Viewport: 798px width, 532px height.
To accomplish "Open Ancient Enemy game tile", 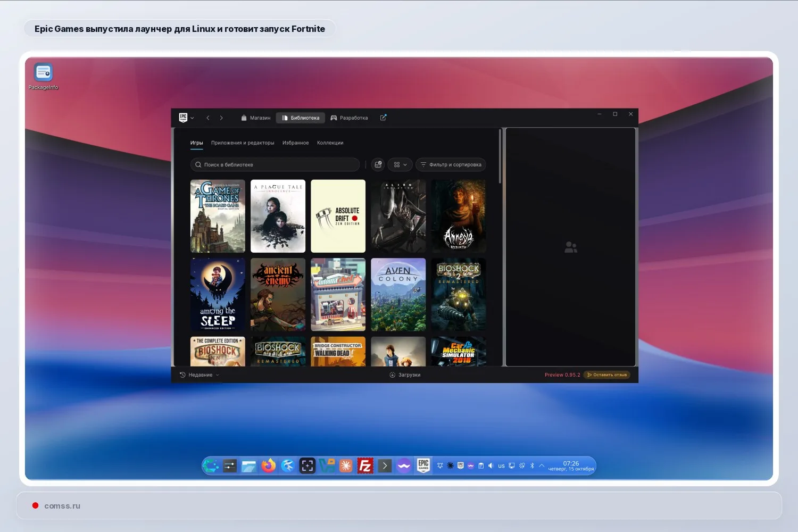I will (x=278, y=295).
